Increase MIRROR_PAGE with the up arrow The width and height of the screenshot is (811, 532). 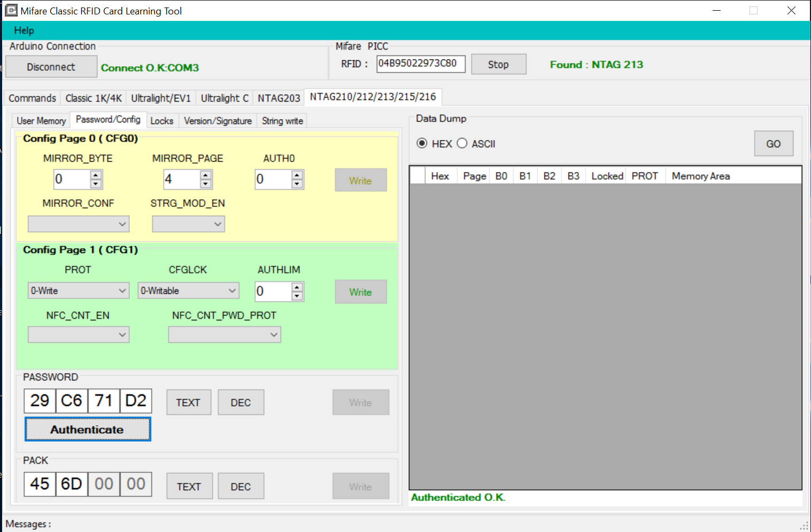[206, 175]
